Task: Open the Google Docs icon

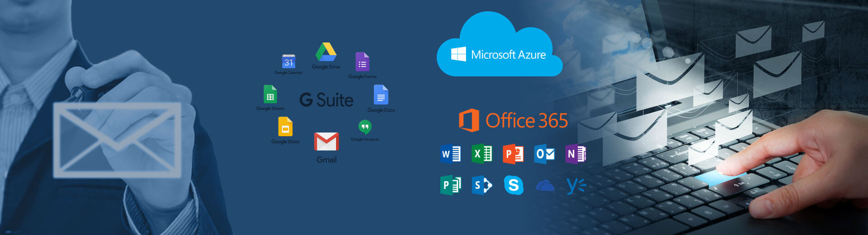Action: tap(381, 95)
